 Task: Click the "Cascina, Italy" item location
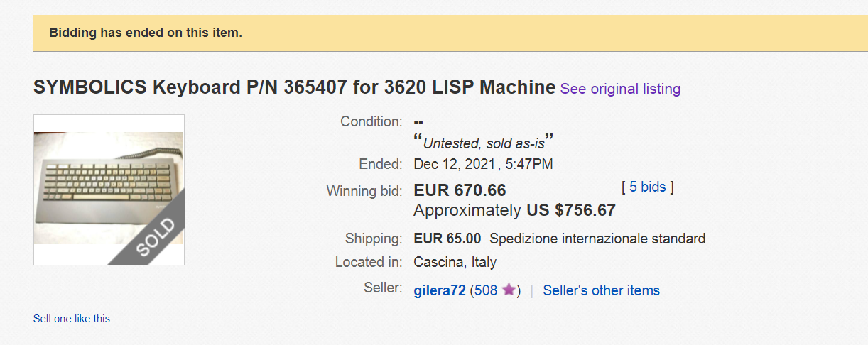[x=455, y=262]
